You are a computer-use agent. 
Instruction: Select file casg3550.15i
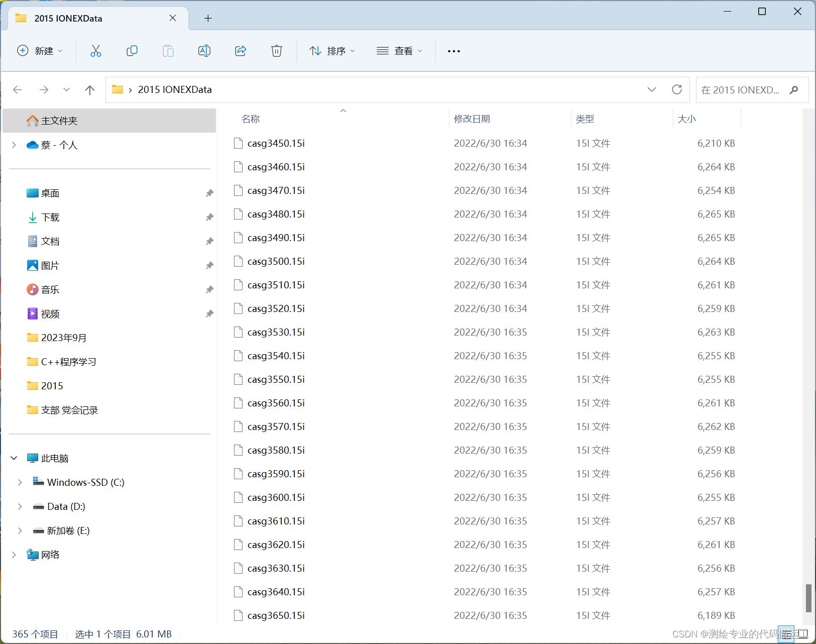click(276, 379)
